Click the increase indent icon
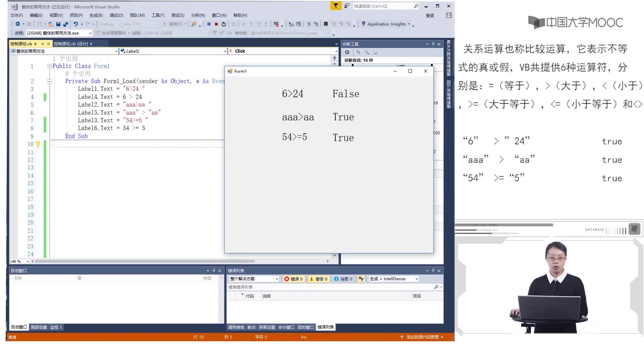Image resolution: width=644 pixels, height=362 pixels. tap(299, 24)
